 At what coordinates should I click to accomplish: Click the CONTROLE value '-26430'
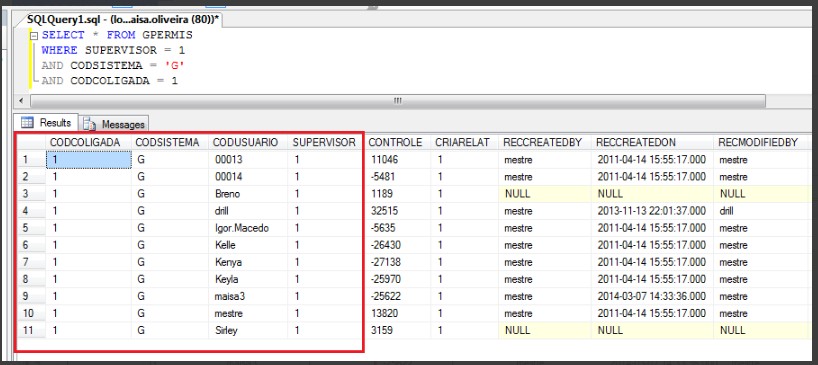click(398, 245)
